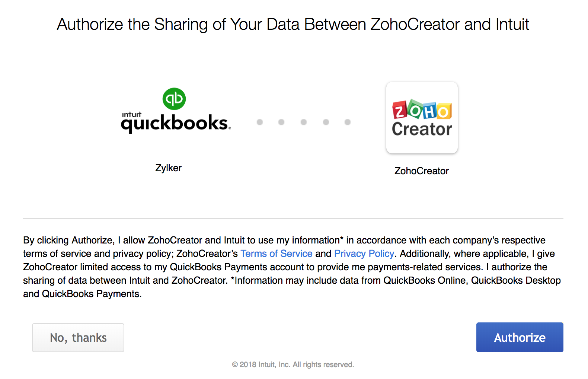The width and height of the screenshot is (588, 379).
Task: Click the fourth connector dot from the left
Action: [326, 122]
